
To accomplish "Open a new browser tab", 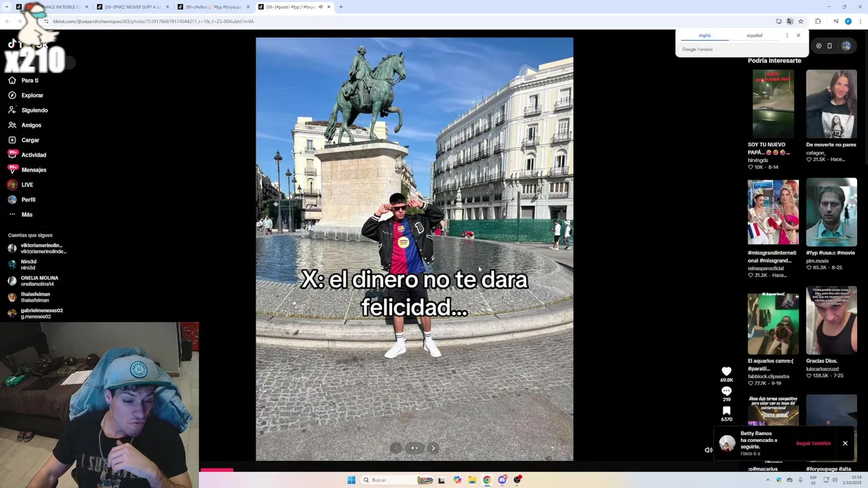I will point(340,7).
